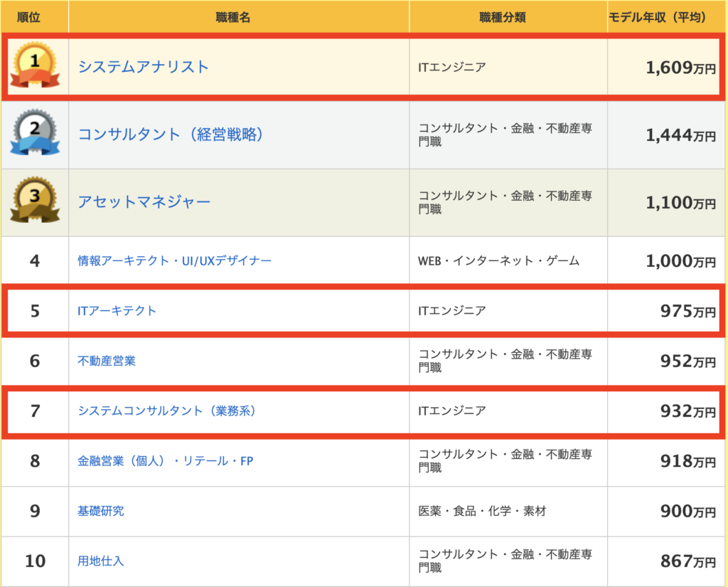Viewport: 728px width, 587px height.
Task: Click the gold rank 1 medal icon
Action: [35, 65]
